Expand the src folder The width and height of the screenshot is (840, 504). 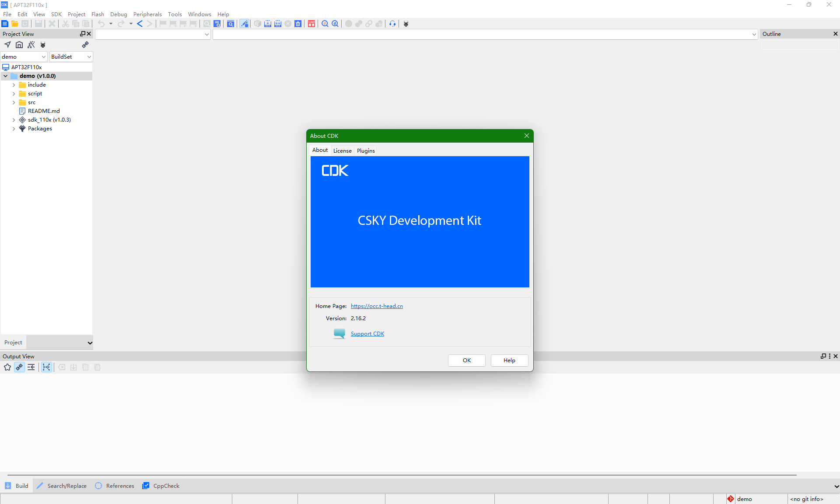click(14, 102)
